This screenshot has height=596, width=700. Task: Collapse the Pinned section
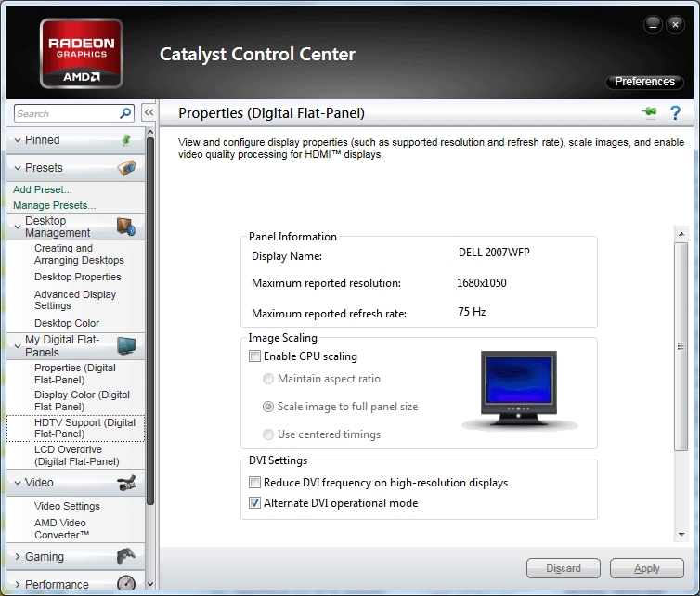[x=18, y=140]
